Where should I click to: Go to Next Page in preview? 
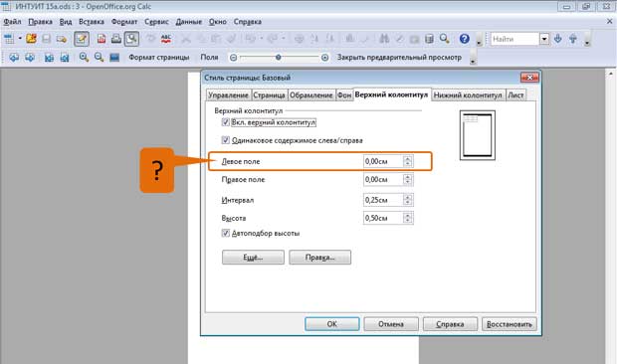click(30, 58)
